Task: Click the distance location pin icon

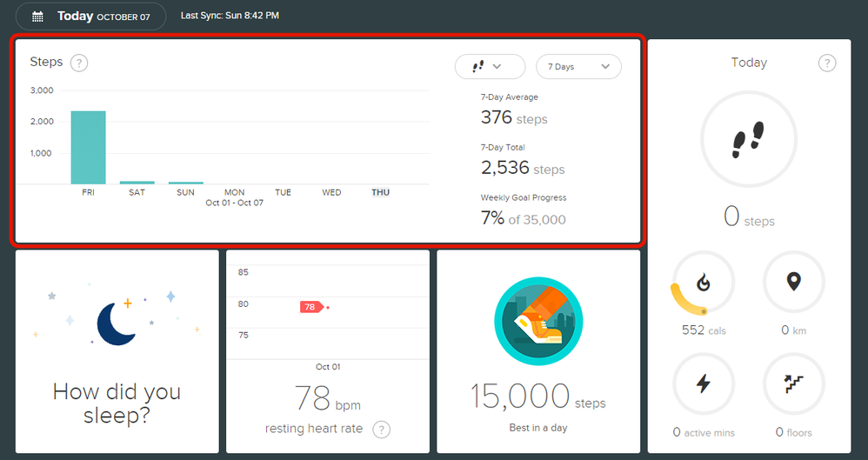Action: (793, 283)
